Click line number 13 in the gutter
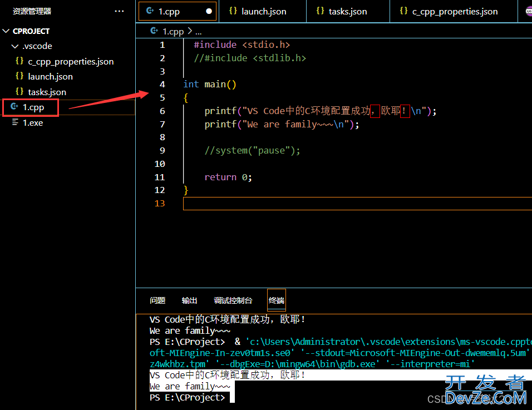532x410 pixels. (160, 204)
